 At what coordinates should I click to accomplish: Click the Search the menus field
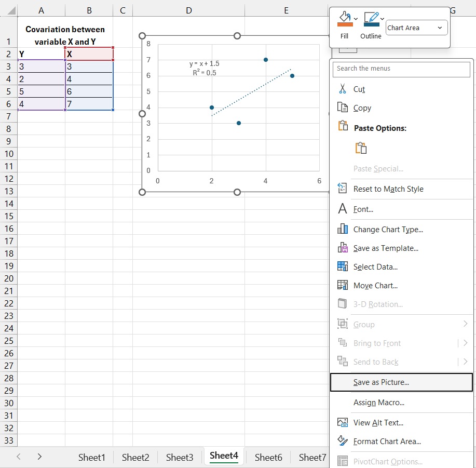click(401, 69)
